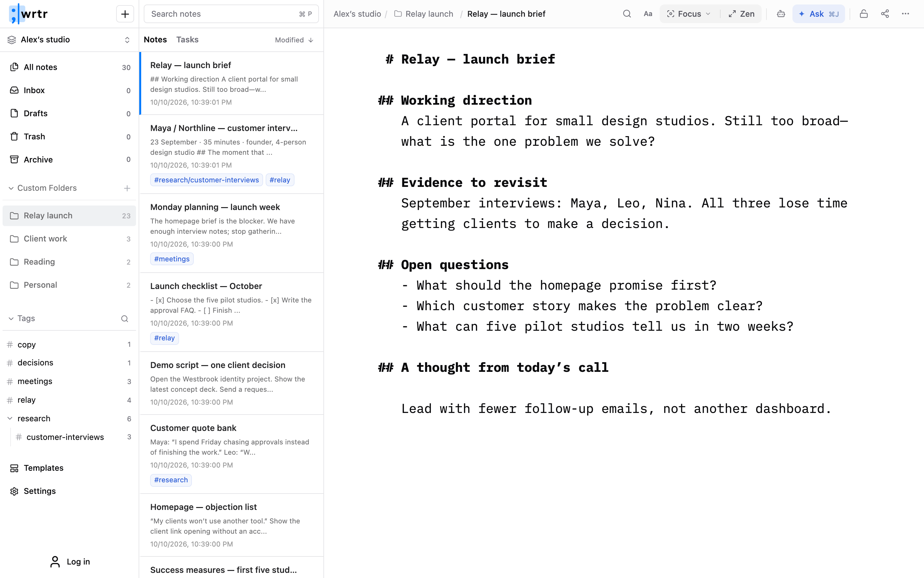
Task: Switch to the Notes tab
Action: [155, 40]
